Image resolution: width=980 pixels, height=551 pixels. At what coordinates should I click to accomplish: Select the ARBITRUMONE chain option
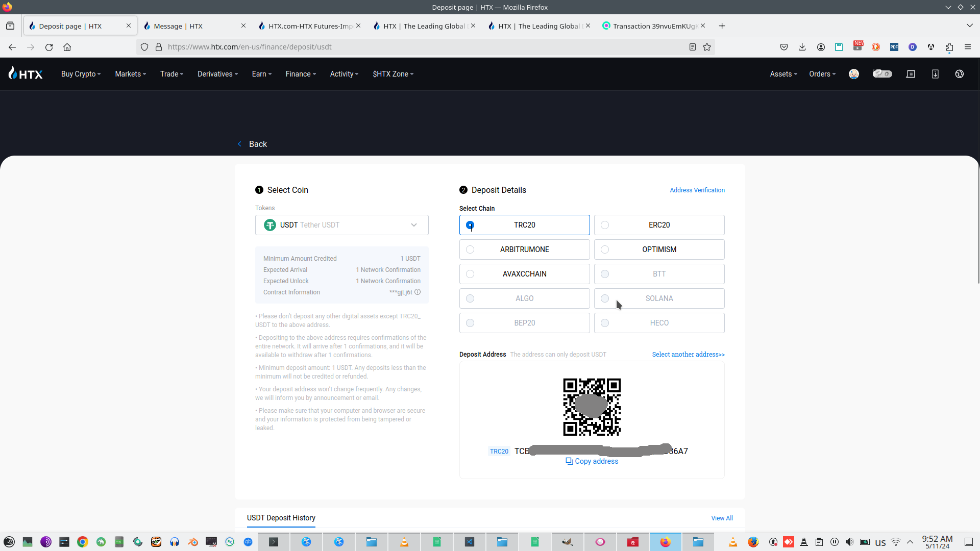[x=524, y=249]
